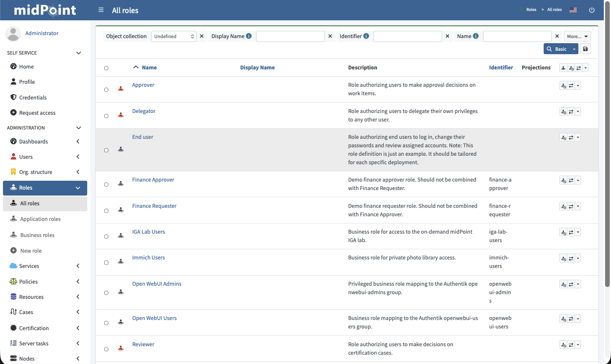The width and height of the screenshot is (611, 364).
Task: Focus the Name filter input
Action: (x=517, y=36)
